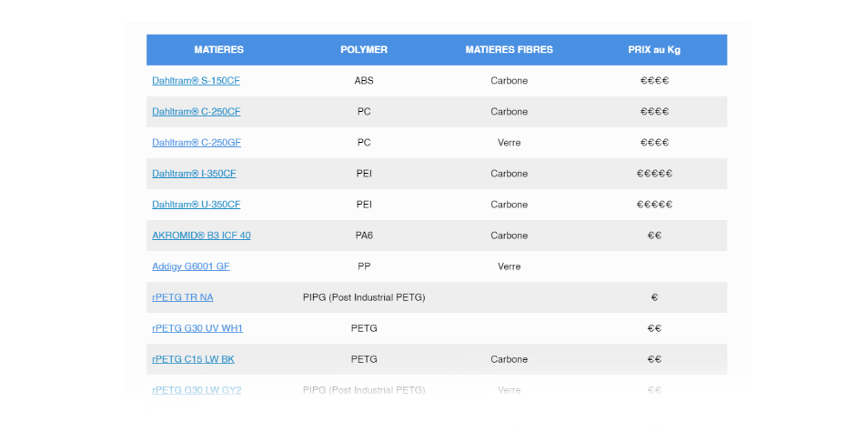Open the AKROMID® B3 ICF 40 link

coord(201,236)
